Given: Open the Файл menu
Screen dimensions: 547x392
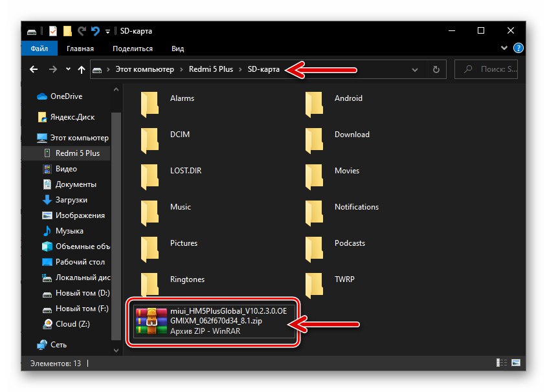Looking at the screenshot, I should click(39, 49).
